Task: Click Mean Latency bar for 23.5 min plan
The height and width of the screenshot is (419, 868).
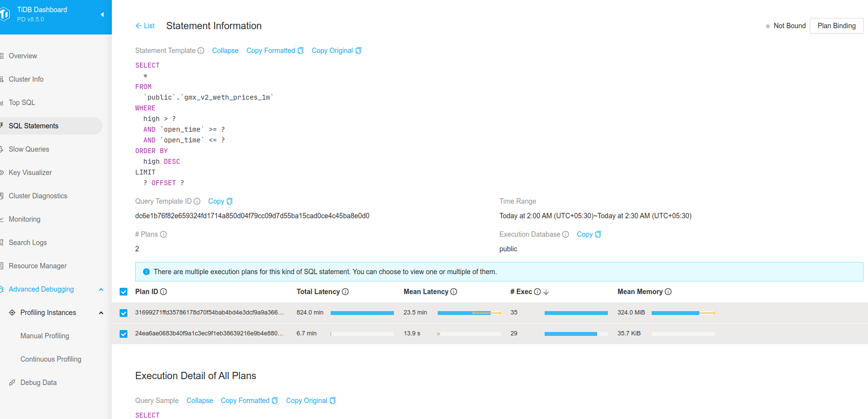Action: tap(469, 313)
